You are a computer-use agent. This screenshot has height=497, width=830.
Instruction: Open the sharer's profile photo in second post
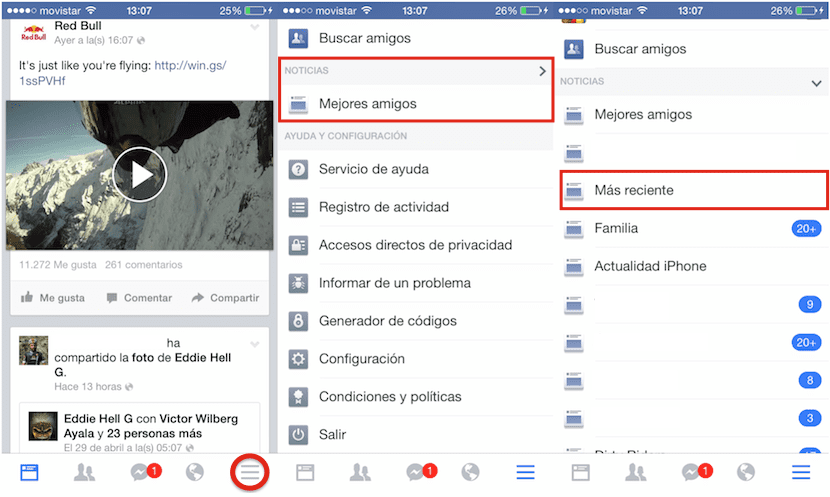(x=34, y=350)
